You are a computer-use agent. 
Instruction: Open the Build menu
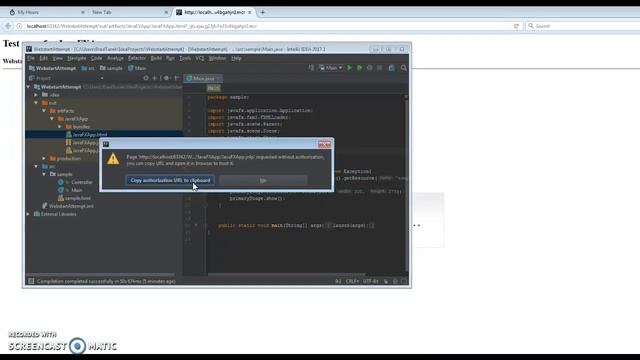pyautogui.click(x=156, y=58)
